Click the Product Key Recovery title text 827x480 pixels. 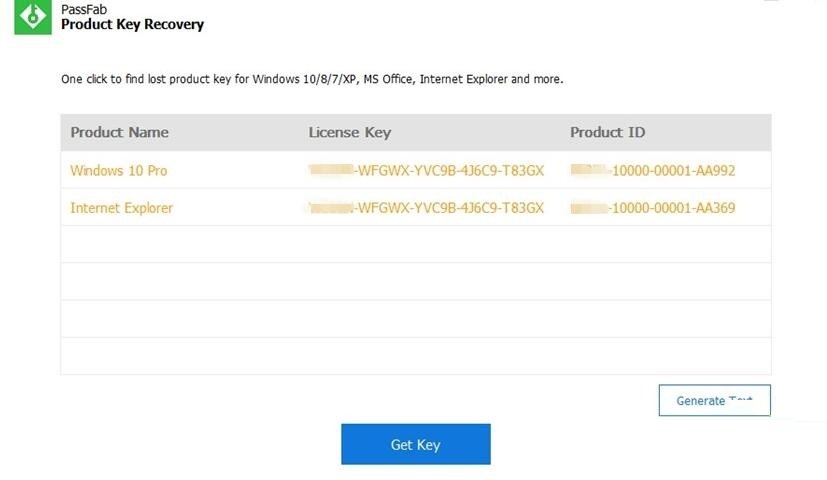[132, 24]
